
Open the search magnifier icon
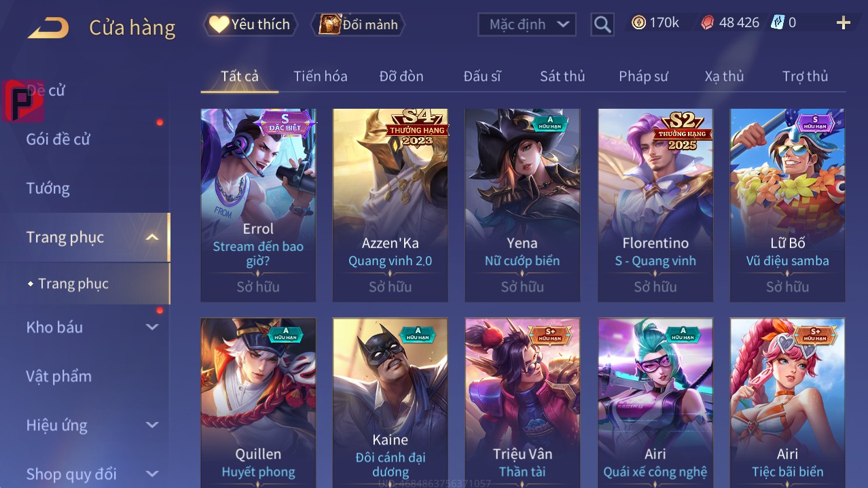pos(602,24)
